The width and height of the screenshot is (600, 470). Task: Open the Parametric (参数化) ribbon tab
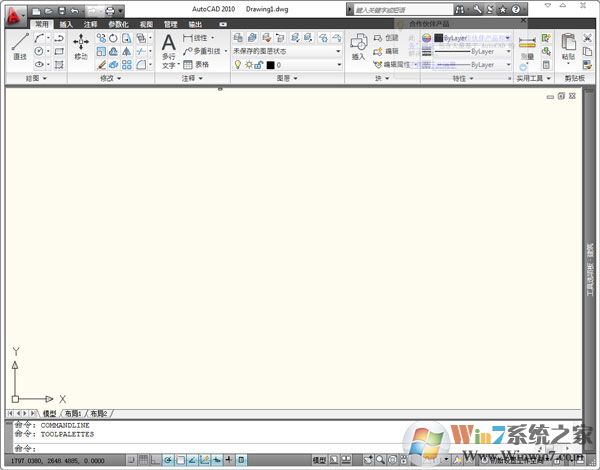coord(118,24)
